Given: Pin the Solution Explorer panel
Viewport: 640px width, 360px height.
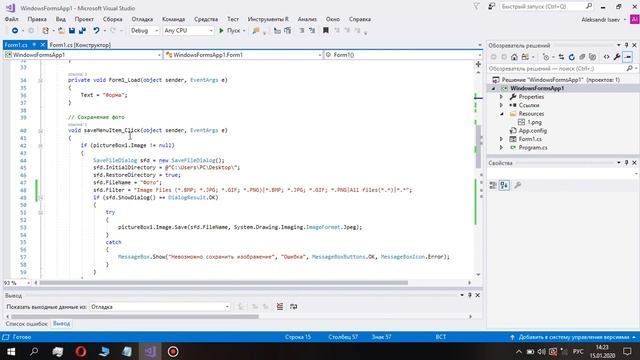Looking at the screenshot, I should pos(627,45).
